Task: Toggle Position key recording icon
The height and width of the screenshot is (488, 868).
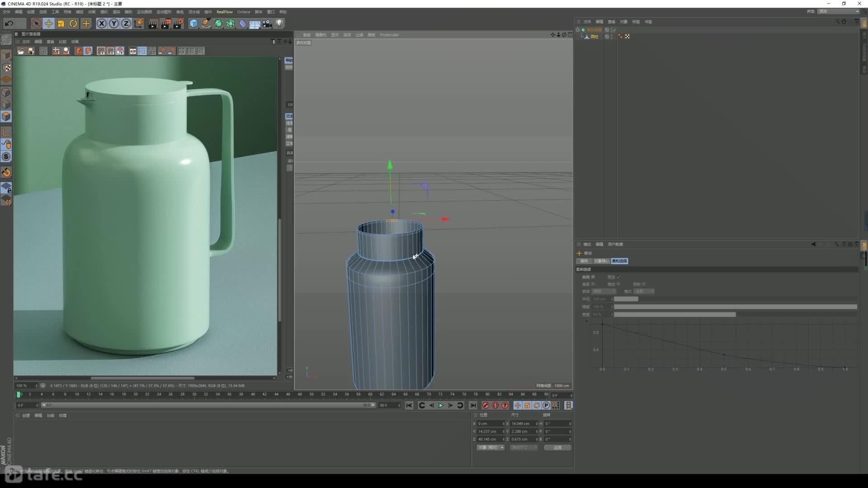Action: 518,406
